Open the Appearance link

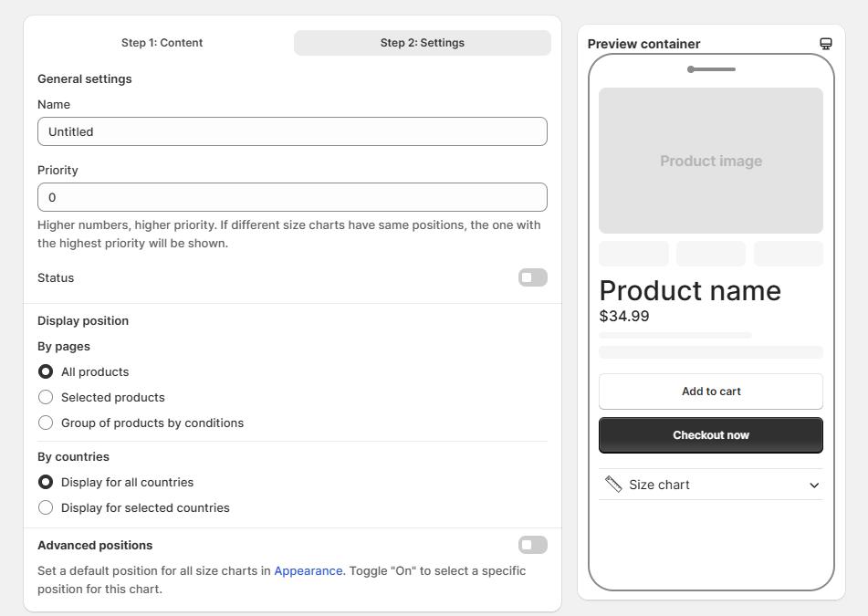[309, 570]
